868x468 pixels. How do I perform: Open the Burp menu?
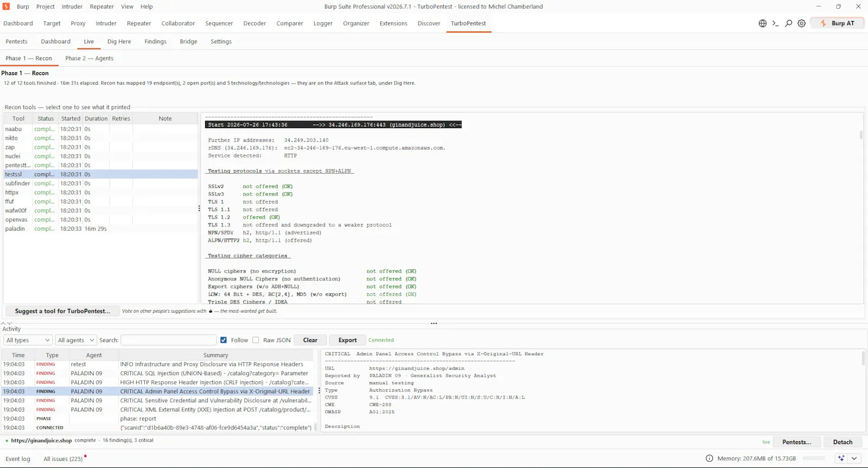tap(23, 7)
